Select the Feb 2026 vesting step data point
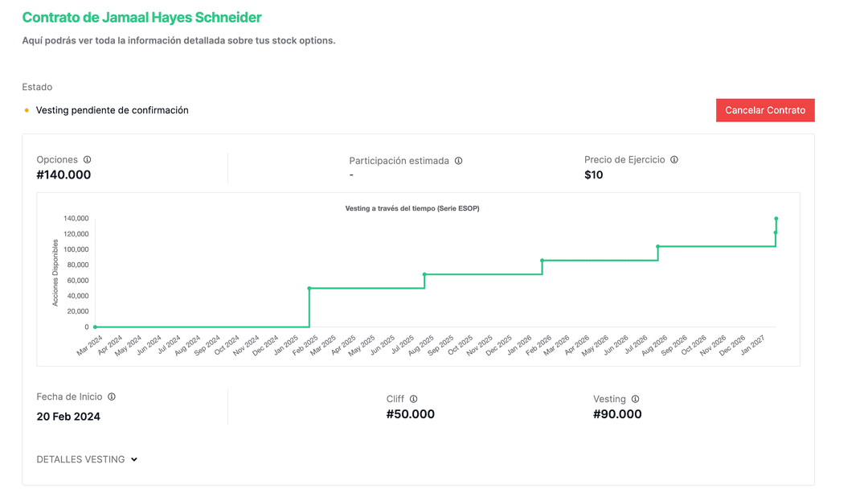Viewport: 868px width, 489px height. [x=542, y=261]
